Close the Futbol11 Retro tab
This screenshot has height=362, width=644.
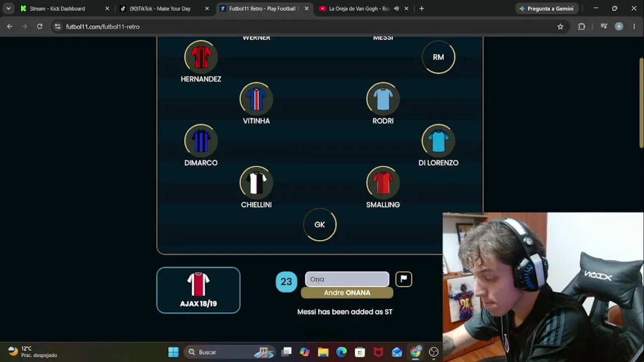(307, 9)
